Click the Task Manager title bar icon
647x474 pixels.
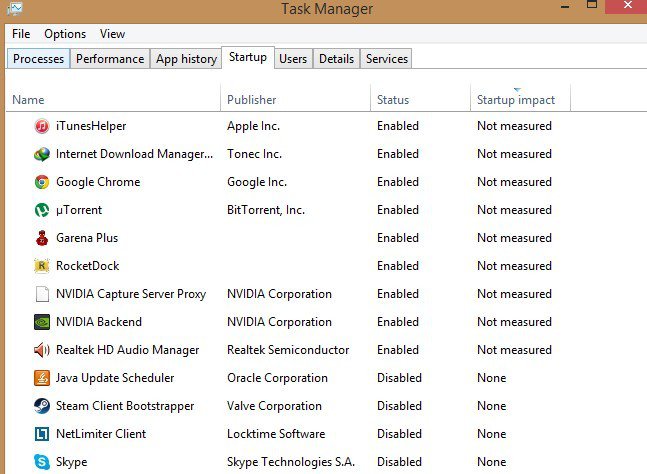click(x=15, y=8)
